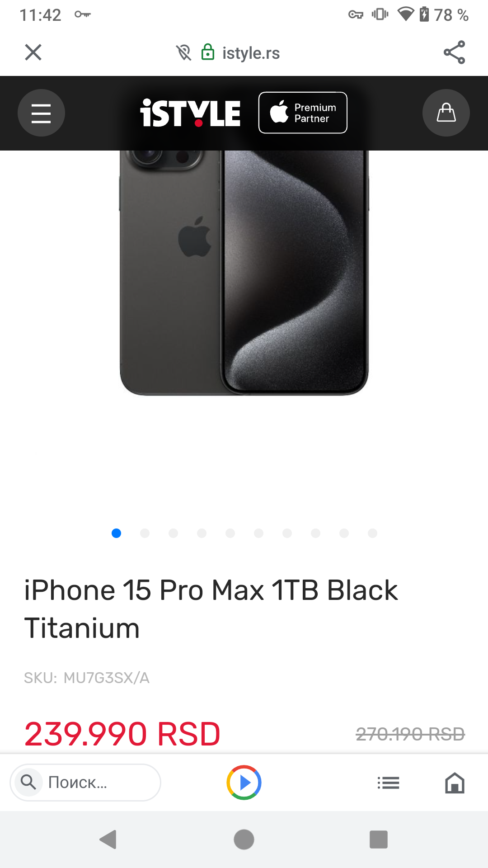Select the first active blue carousel dot
The height and width of the screenshot is (868, 488).
[x=116, y=533]
